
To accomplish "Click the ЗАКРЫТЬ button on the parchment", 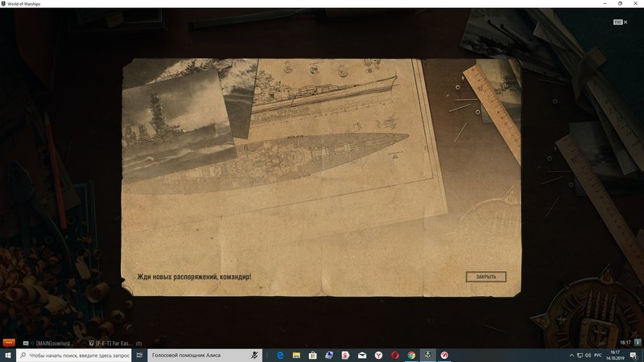I will [486, 277].
